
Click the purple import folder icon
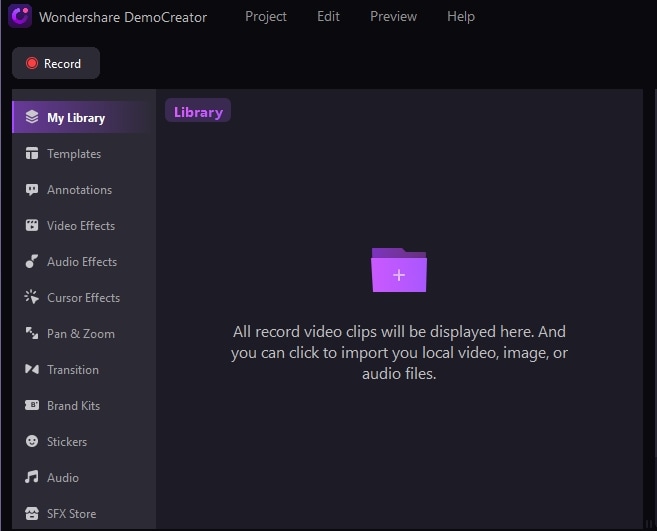click(x=399, y=270)
